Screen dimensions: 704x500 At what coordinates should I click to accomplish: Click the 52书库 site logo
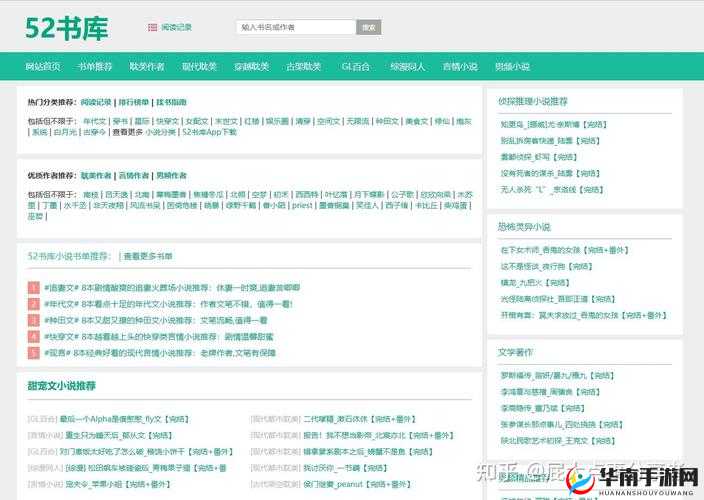coord(66,28)
